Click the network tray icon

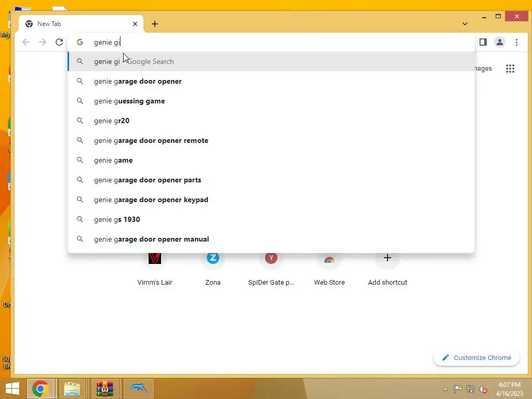(x=471, y=389)
